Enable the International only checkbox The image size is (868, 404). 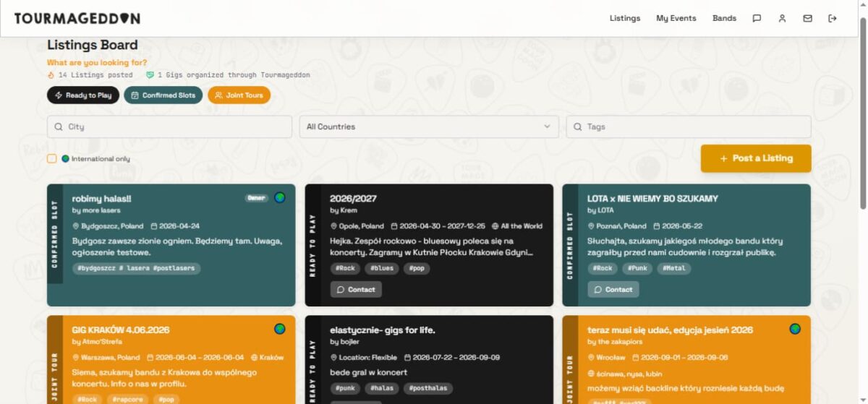click(51, 158)
